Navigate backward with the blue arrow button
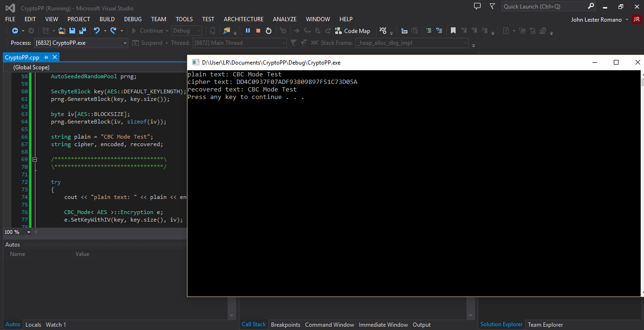644x330 pixels. (x=15, y=31)
